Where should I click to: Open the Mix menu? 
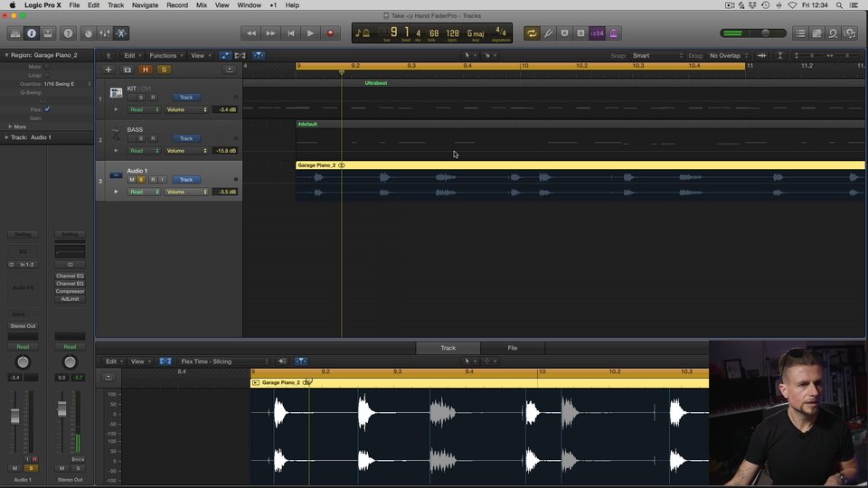pos(202,5)
